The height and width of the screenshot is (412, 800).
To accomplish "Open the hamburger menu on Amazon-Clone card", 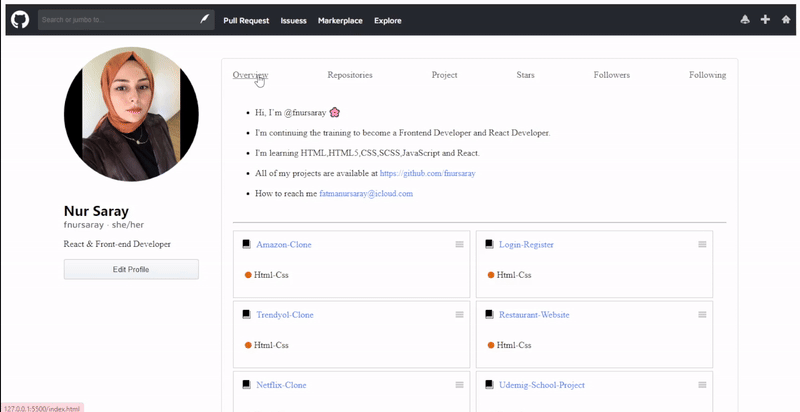I will (460, 244).
